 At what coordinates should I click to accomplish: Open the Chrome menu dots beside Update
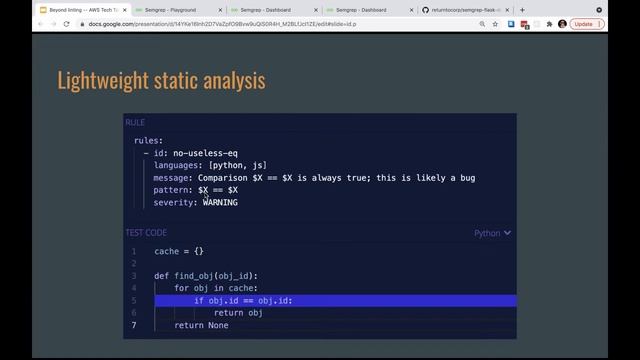(600, 24)
